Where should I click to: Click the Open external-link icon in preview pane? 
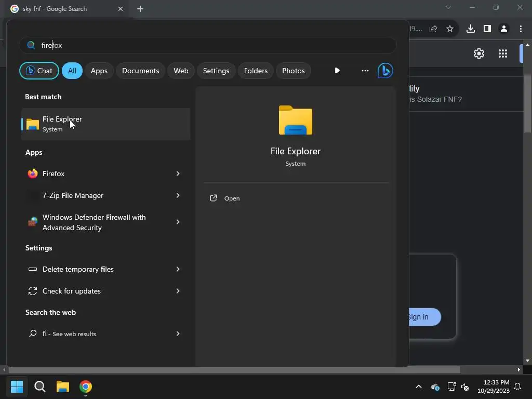point(214,198)
